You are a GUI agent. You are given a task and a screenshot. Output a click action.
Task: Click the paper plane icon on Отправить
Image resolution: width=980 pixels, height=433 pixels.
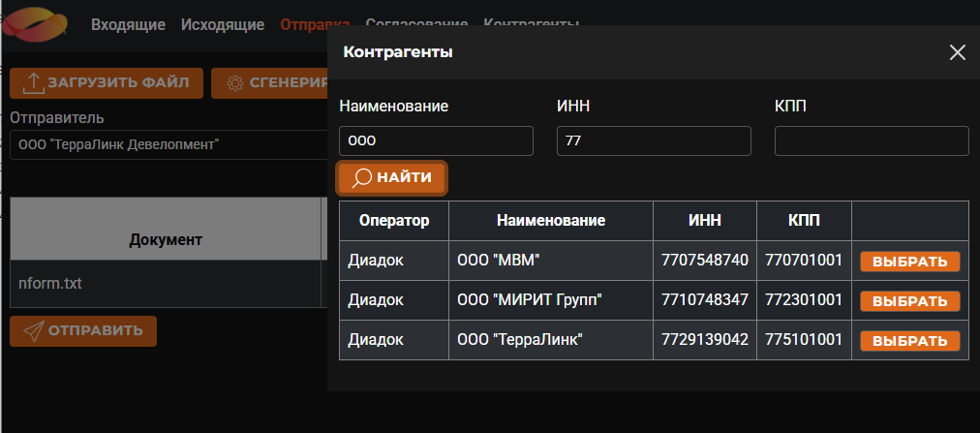pyautogui.click(x=34, y=331)
